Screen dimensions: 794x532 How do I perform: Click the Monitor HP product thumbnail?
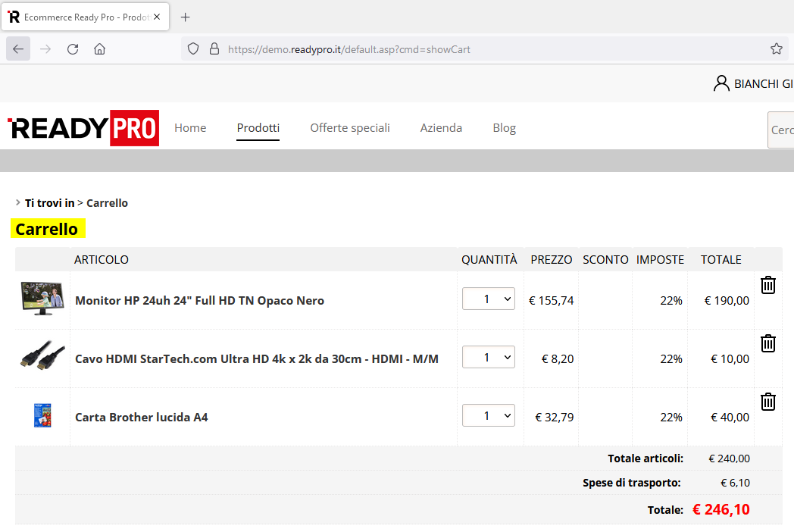42,299
